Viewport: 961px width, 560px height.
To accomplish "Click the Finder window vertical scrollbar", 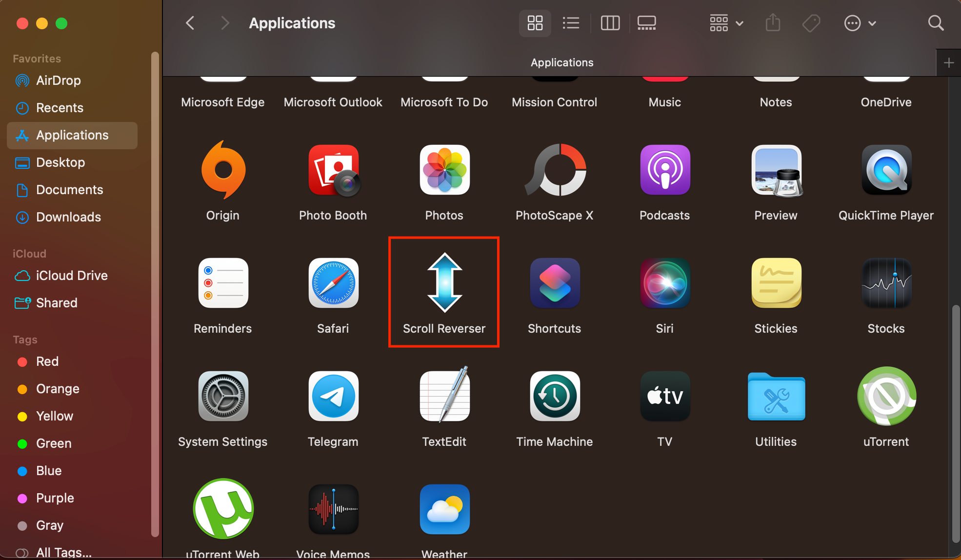I will tap(955, 423).
